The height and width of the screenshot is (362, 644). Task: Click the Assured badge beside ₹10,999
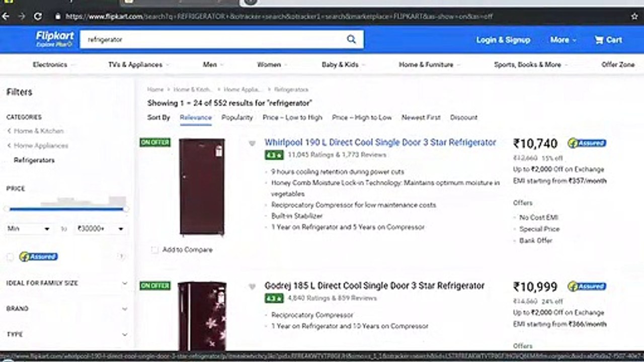pos(587,286)
